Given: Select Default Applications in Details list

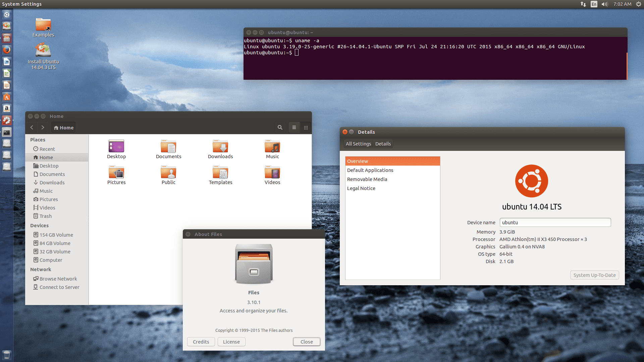Looking at the screenshot, I should (x=370, y=170).
